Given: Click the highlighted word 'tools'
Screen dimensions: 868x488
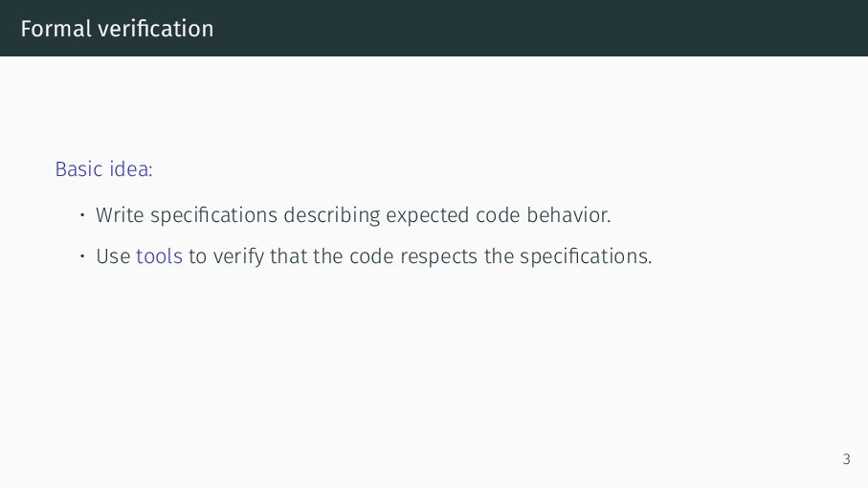Looking at the screenshot, I should [160, 256].
